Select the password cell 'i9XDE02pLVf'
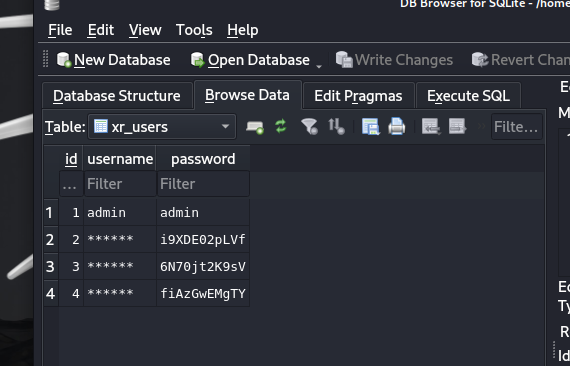Image resolution: width=570 pixels, height=366 pixels. tap(203, 240)
